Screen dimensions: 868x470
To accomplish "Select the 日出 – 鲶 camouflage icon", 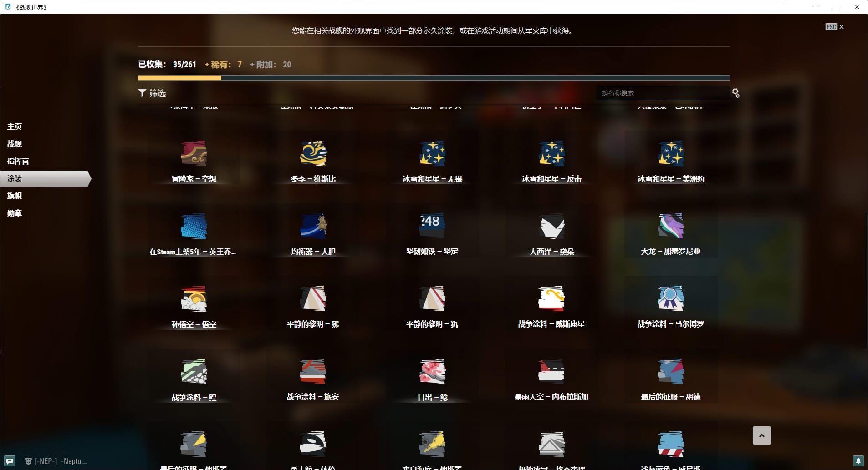I will (432, 371).
